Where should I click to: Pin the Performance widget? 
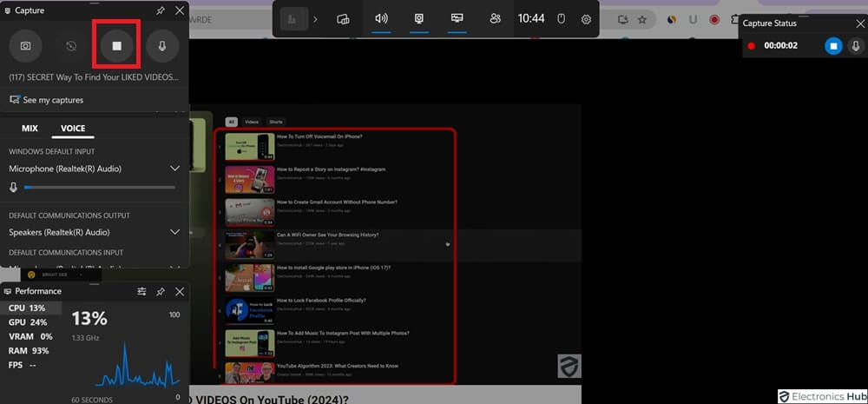click(161, 292)
